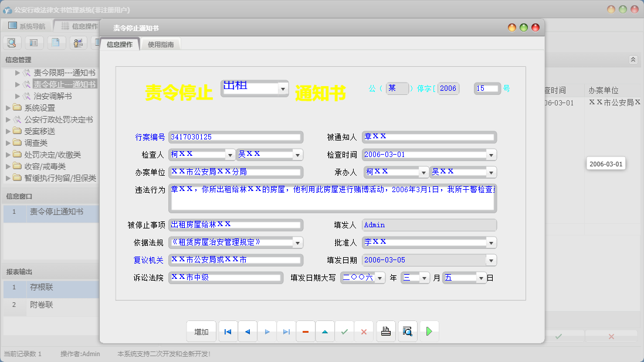Screen dimensions: 644x362
Task: Select the search/query icon in the top toolbar
Action: 12,42
